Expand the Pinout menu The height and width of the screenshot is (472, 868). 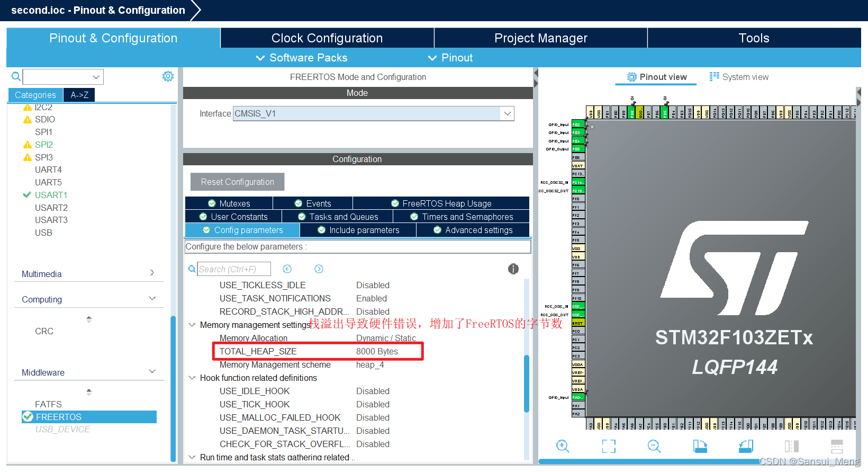tap(450, 58)
